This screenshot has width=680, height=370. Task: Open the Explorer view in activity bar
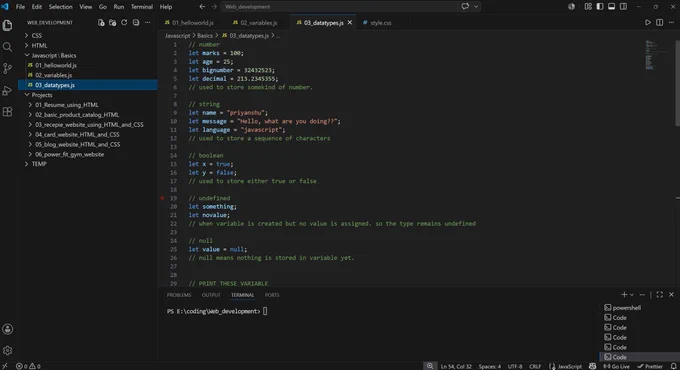click(x=7, y=25)
